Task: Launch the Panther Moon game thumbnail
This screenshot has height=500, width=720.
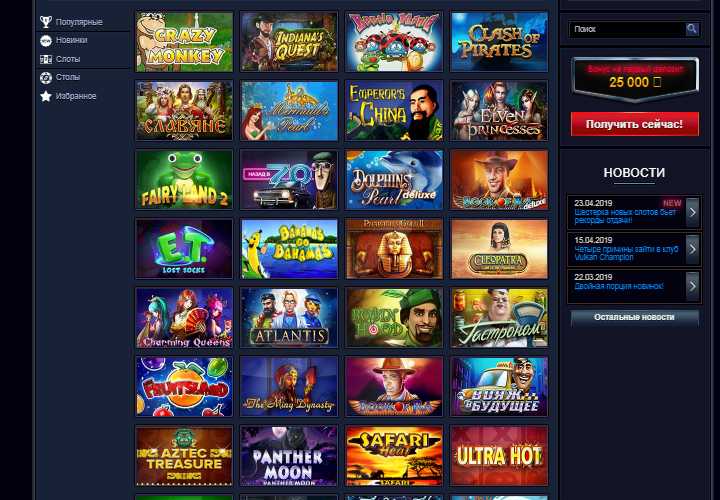Action: (x=289, y=455)
